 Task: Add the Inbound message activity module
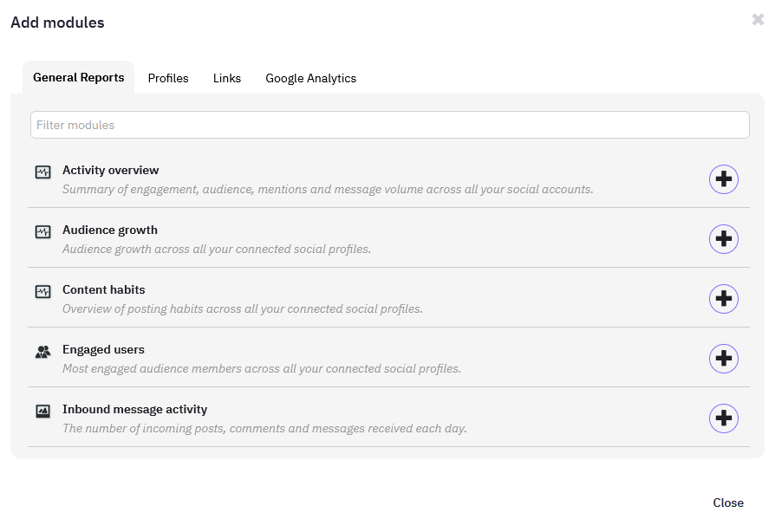click(x=724, y=418)
